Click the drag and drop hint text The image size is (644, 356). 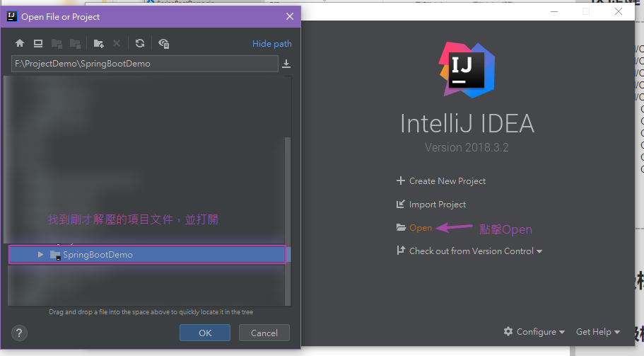point(151,312)
